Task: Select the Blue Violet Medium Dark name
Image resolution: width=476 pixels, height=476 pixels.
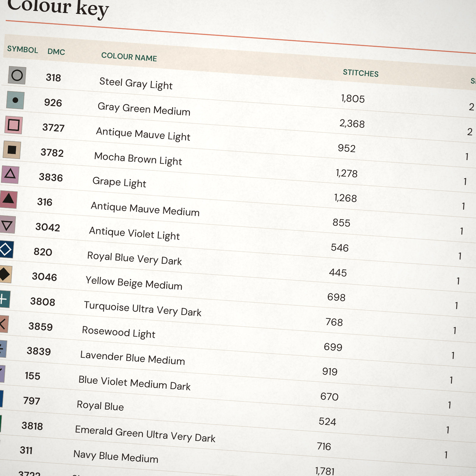Action: tap(134, 383)
